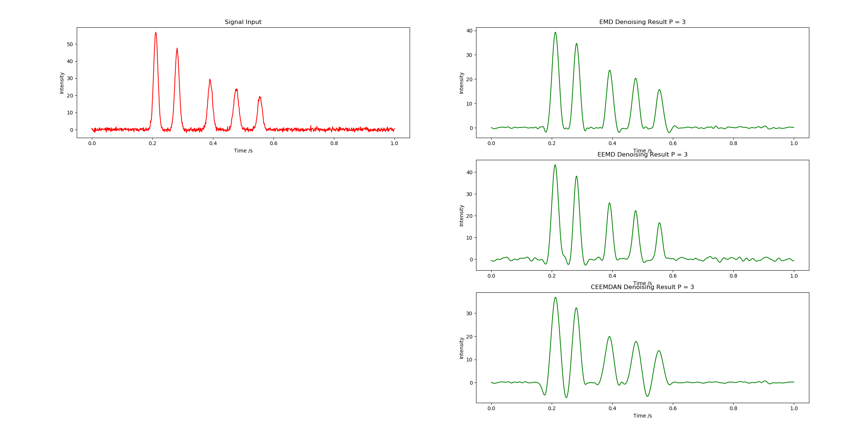This screenshot has width=868, height=443.
Task: Click the tallest green peak in EMD plot
Action: tap(555, 33)
